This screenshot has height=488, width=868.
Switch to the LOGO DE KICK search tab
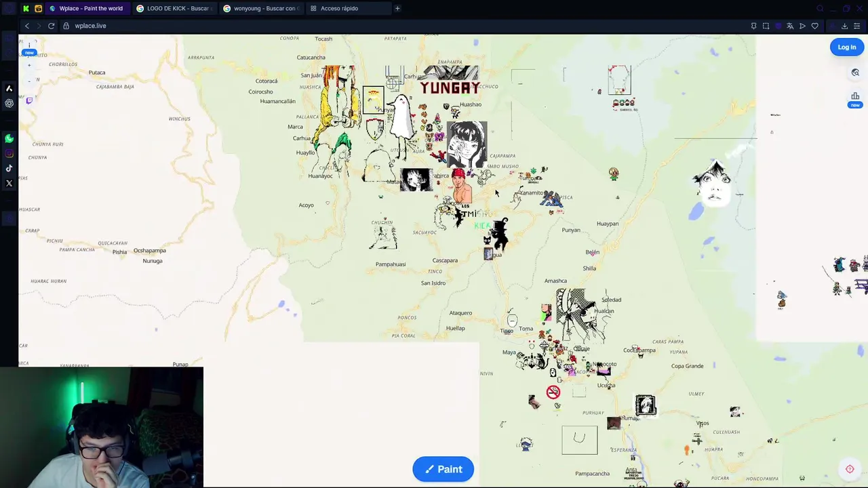174,8
